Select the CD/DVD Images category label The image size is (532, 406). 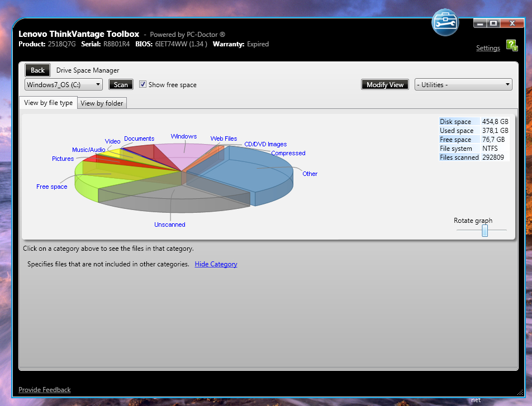pos(265,144)
